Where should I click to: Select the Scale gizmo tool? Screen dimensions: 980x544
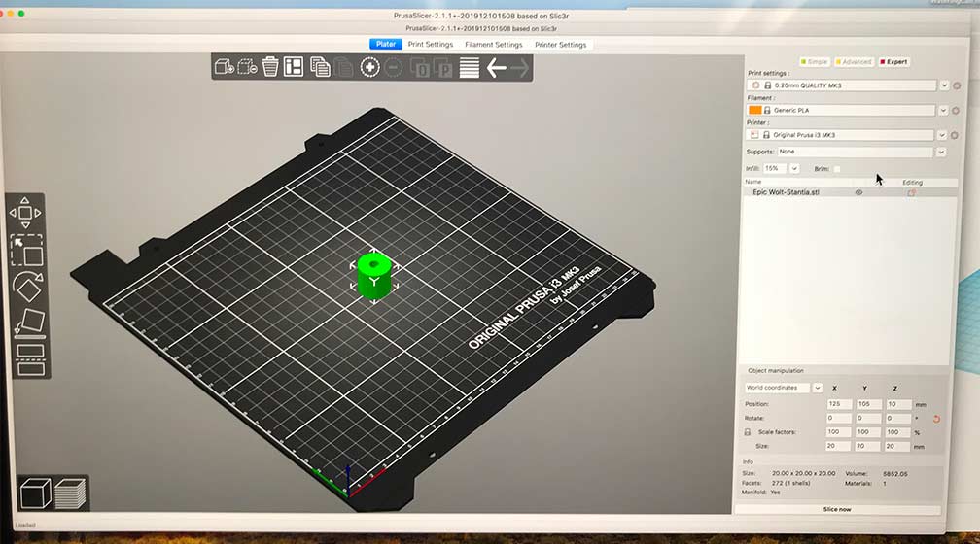tap(27, 251)
